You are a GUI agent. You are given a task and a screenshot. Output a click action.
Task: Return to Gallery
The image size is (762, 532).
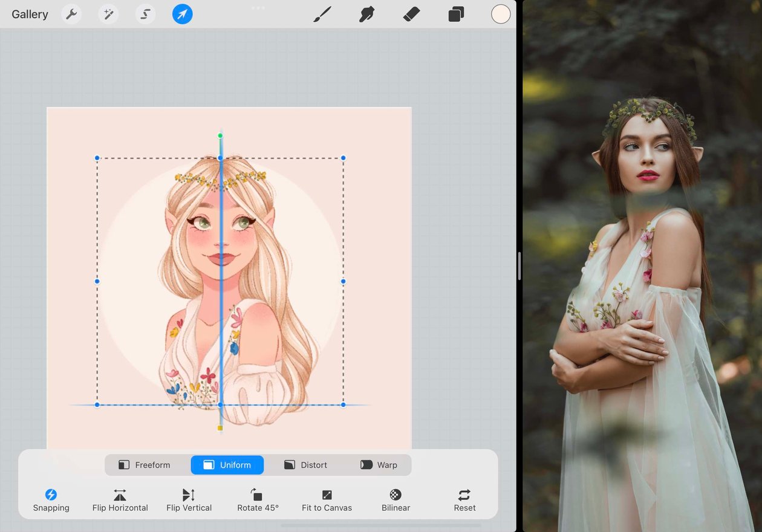30,15
